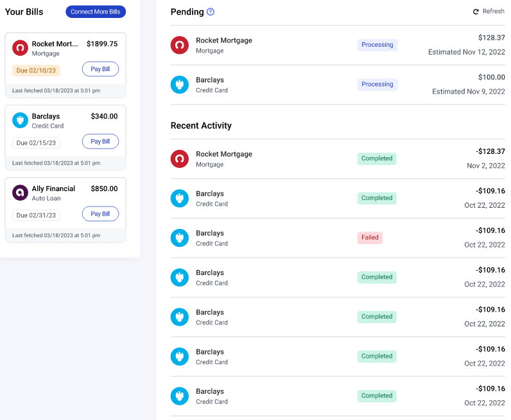Click the Oct 22, 2022 date in Failed row

(x=485, y=245)
